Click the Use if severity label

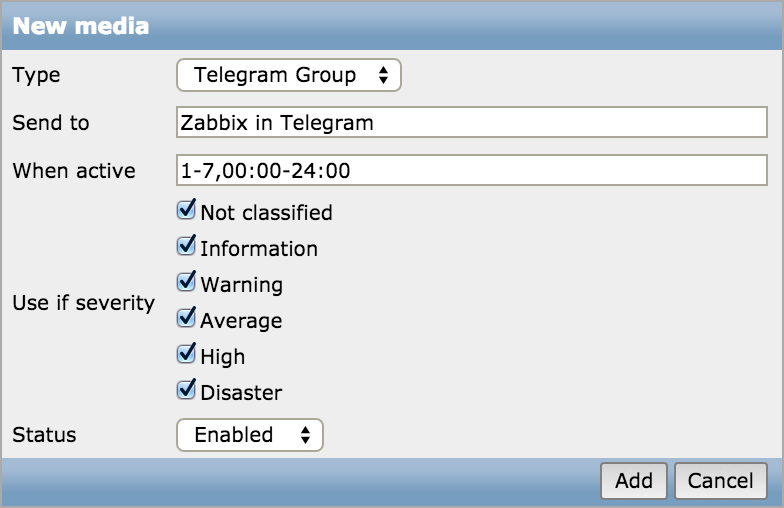click(84, 303)
